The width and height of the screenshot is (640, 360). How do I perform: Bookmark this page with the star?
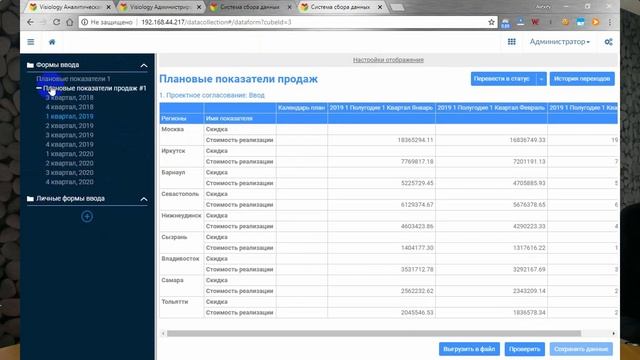(491, 22)
